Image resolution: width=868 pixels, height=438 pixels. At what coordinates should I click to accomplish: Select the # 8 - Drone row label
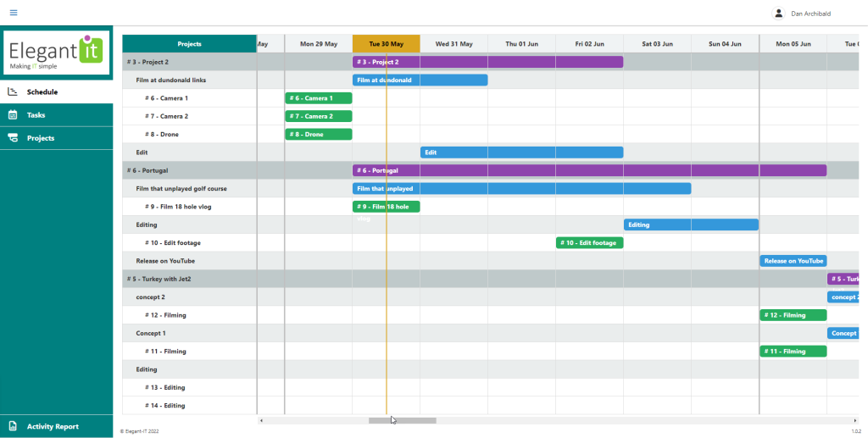pyautogui.click(x=162, y=135)
